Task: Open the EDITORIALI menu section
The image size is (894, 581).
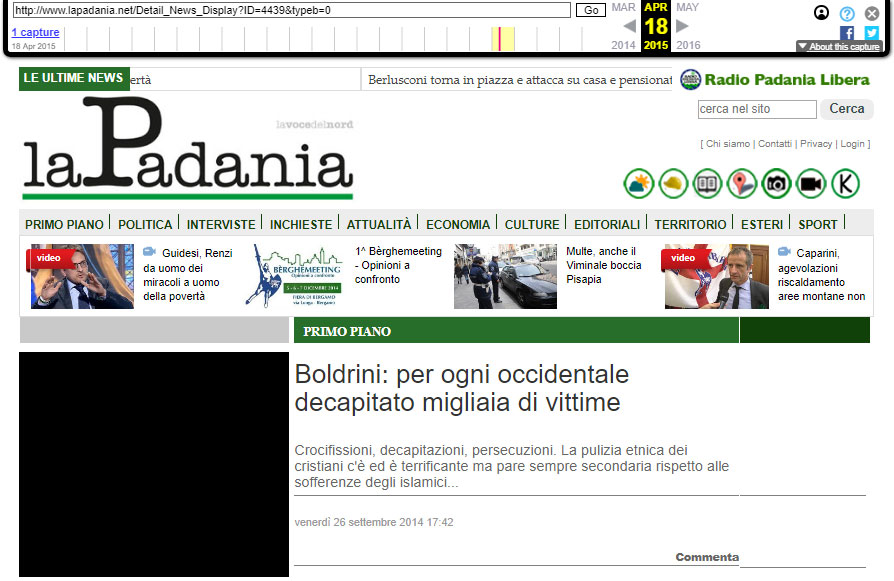Action: point(607,225)
